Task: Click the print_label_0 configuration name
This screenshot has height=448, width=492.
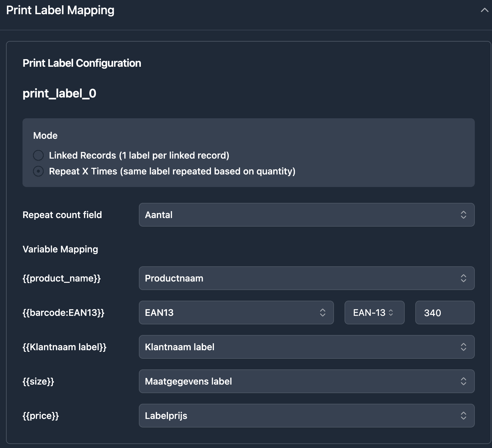Action: [x=60, y=93]
